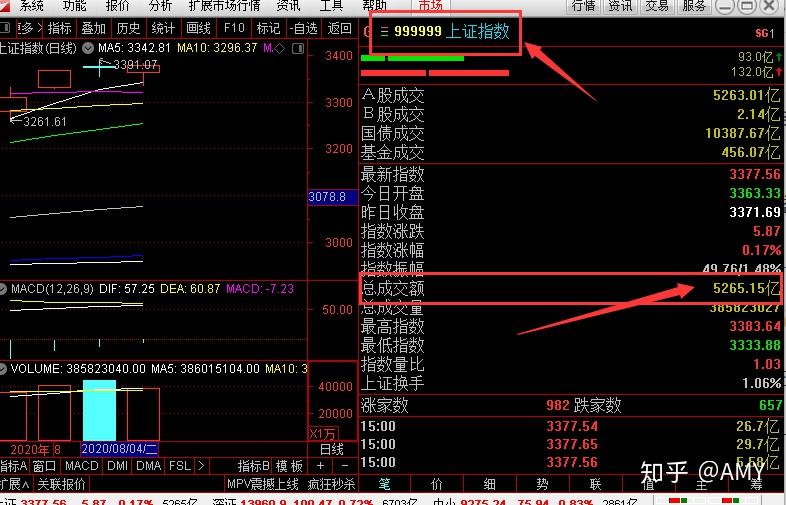Open the round dropdown next to MACD(12,26,9)
Image resolution: width=786 pixels, height=505 pixels.
[3, 289]
